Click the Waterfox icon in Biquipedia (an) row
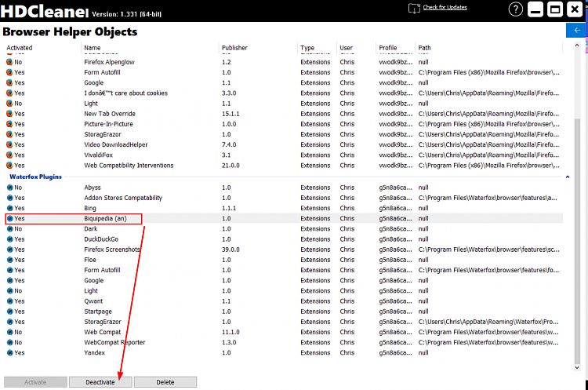 (10, 218)
